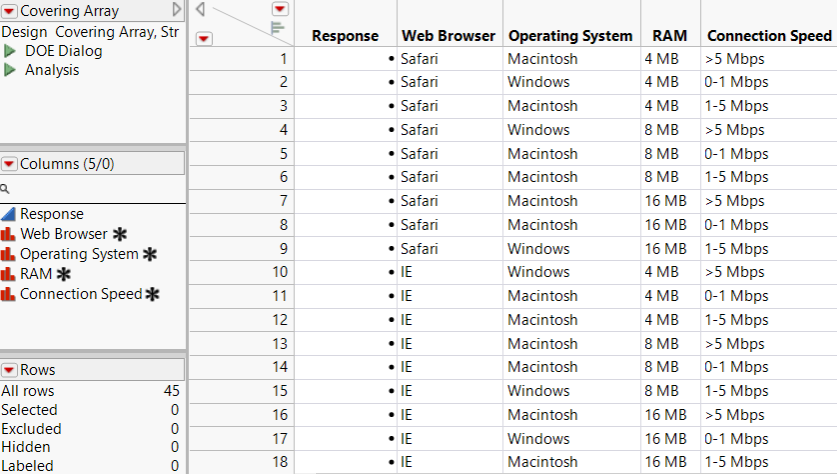837x474 pixels.
Task: Run the DOE Dialog script
Action: (10, 50)
